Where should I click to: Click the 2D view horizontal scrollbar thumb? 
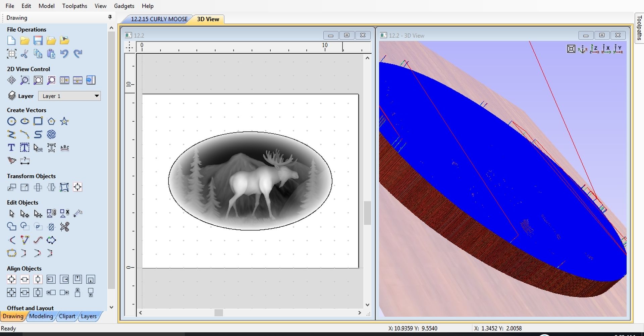coord(219,313)
